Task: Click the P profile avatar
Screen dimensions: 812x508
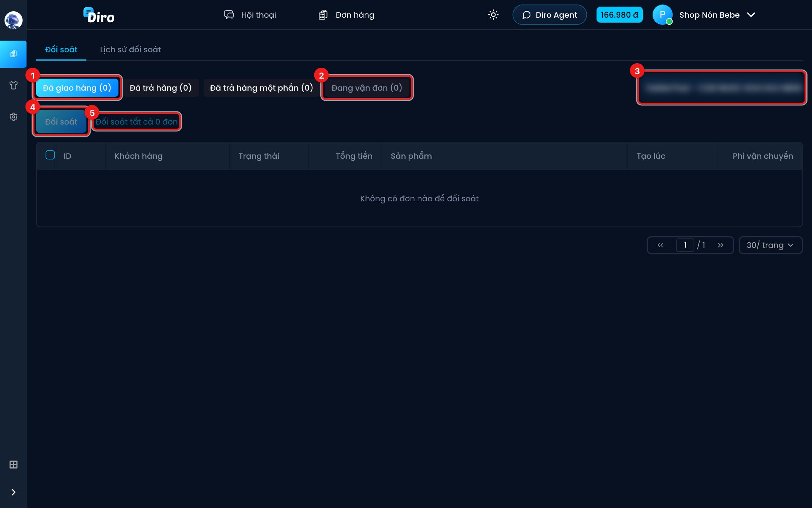Action: (662, 15)
